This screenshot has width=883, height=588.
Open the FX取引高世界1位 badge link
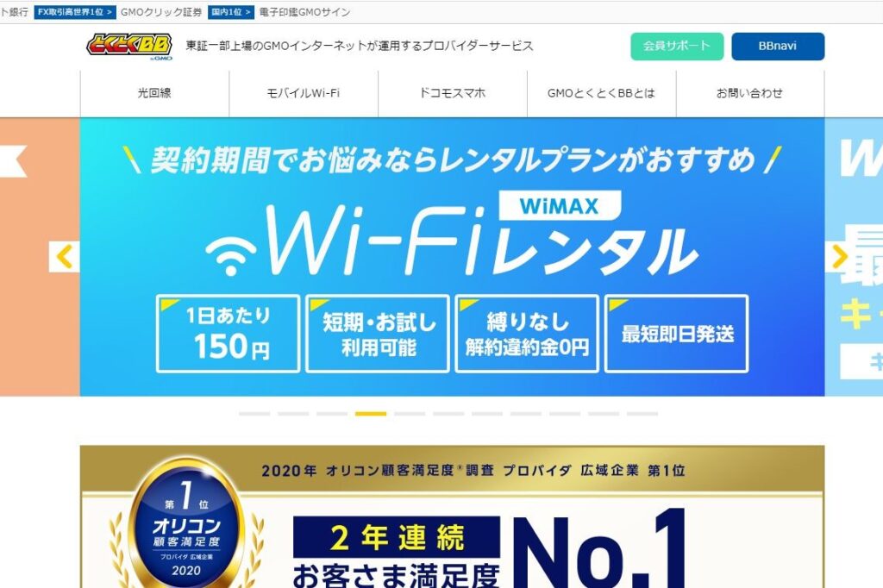(75, 12)
